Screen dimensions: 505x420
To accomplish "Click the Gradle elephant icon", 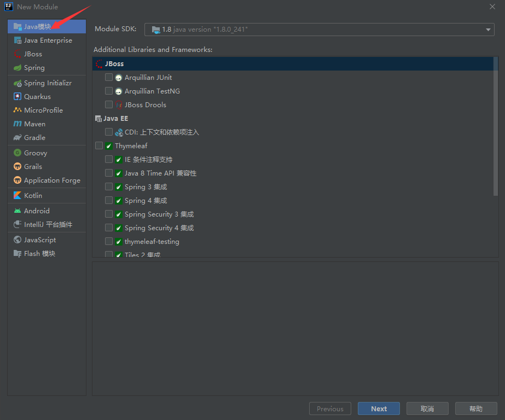I will [x=18, y=137].
